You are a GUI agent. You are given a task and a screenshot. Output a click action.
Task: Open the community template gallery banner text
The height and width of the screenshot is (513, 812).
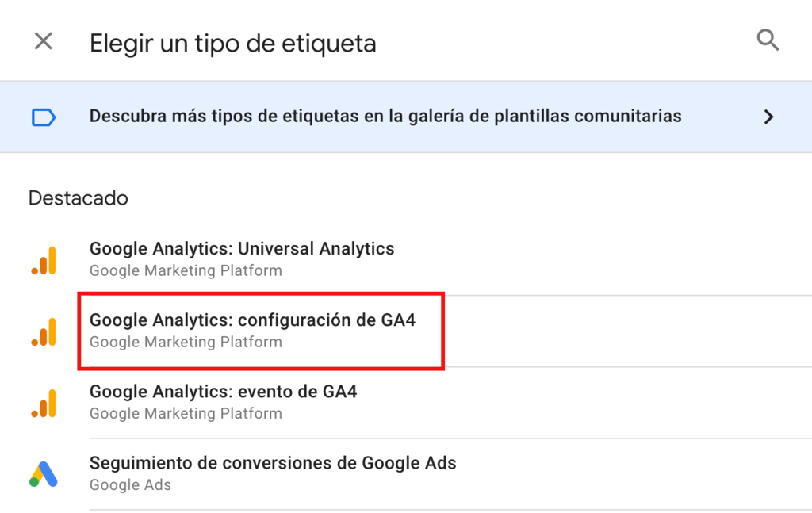pos(385,116)
